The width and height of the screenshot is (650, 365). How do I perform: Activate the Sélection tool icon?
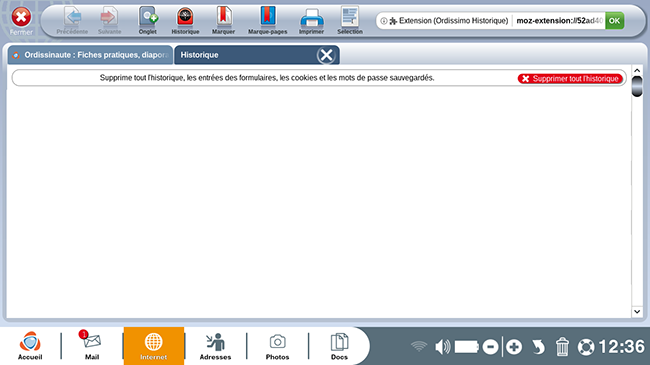[x=350, y=20]
